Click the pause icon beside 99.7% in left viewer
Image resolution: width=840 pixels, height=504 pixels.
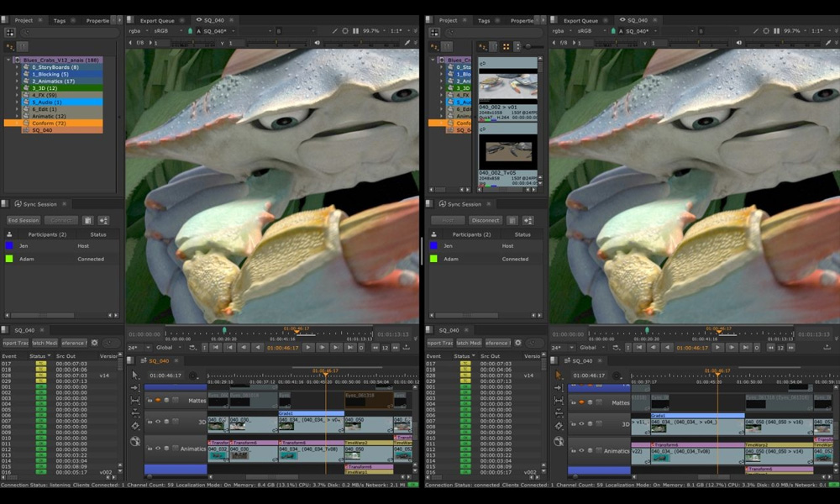(x=355, y=31)
